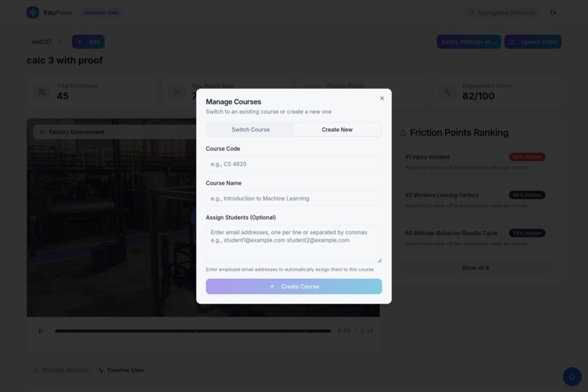Open the mat237 course dropdown
This screenshot has height=392, width=588.
[x=47, y=42]
